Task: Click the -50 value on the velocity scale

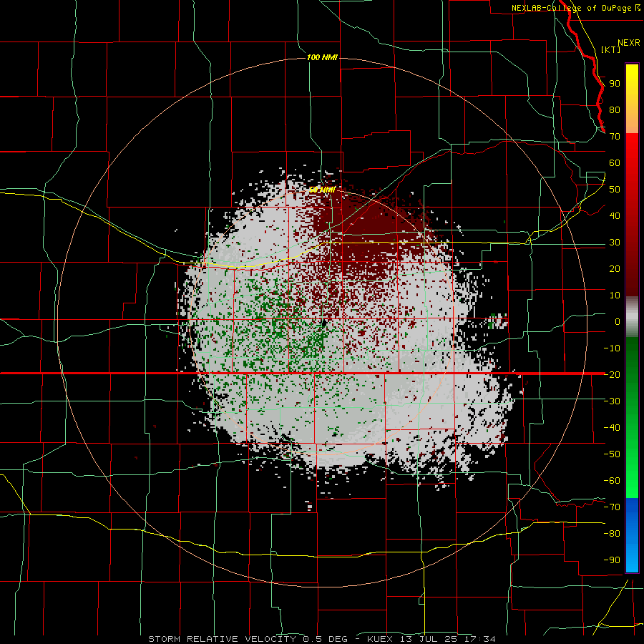Action: pyautogui.click(x=612, y=454)
